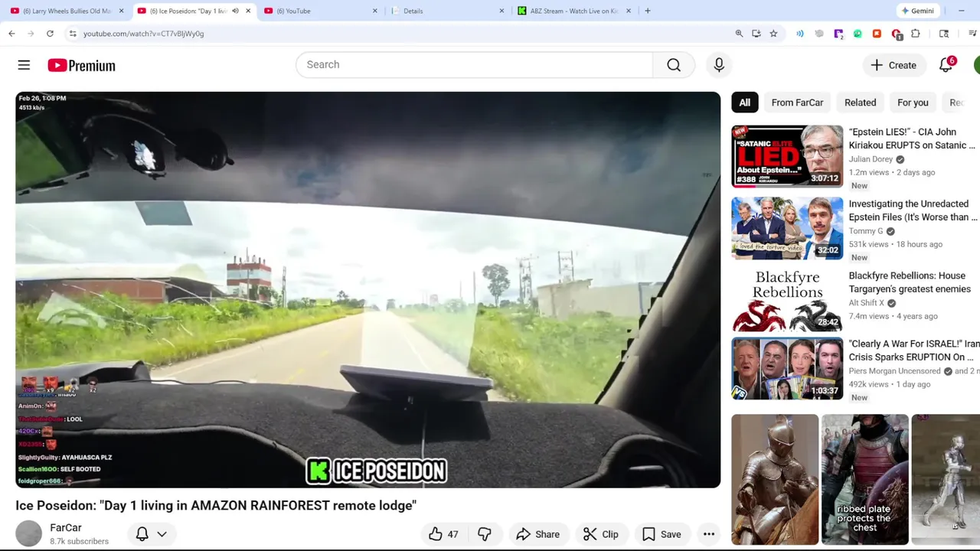980x551 pixels.
Task: Reload the current page
Action: (x=50, y=34)
